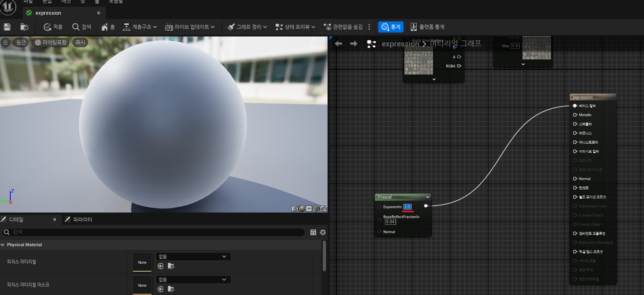Click the Unreal Engine logo icon

8,7
